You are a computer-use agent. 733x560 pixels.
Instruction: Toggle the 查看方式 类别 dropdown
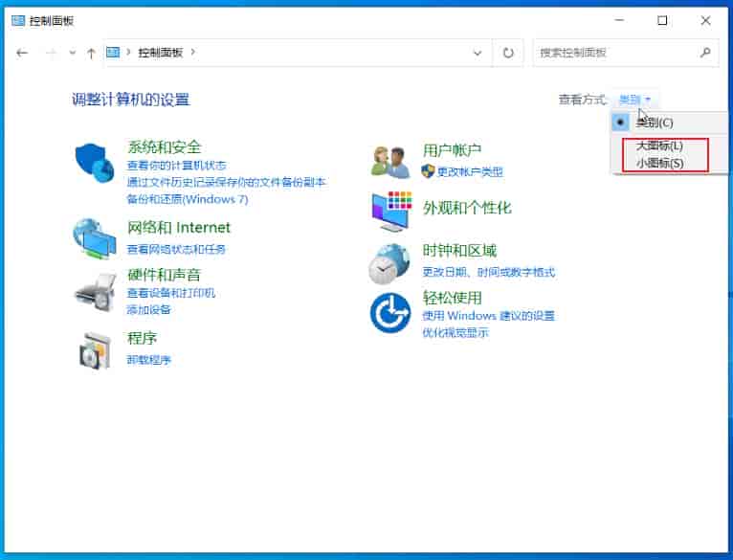click(x=634, y=100)
